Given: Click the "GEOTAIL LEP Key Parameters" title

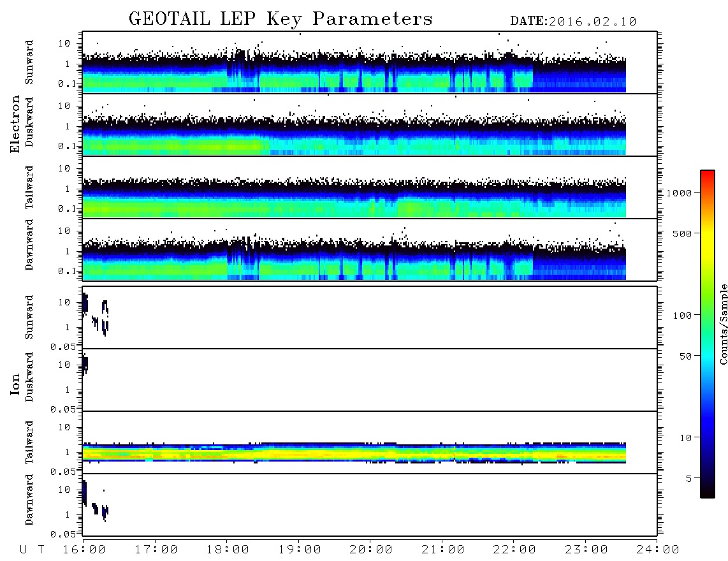Looking at the screenshot, I should coord(280,19).
